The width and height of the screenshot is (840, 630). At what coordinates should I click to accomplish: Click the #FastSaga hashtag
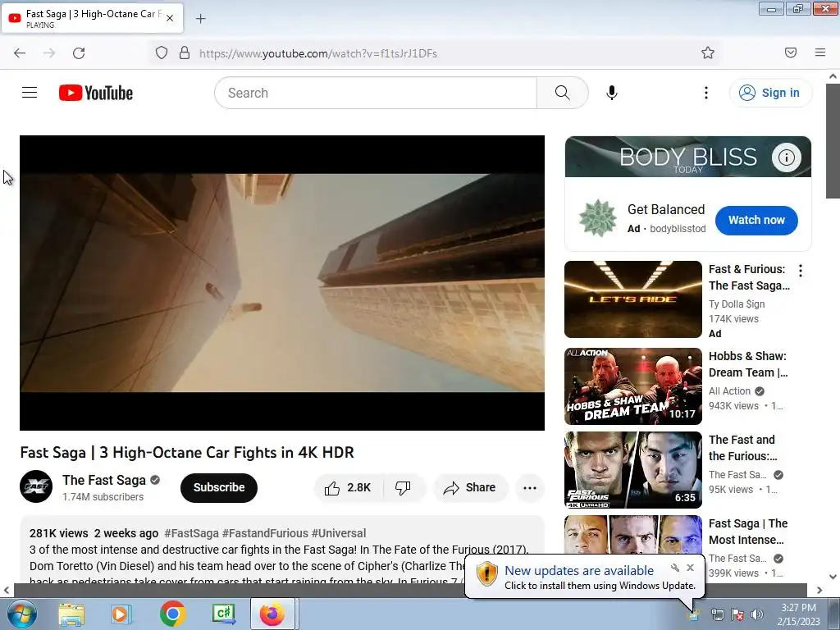(x=191, y=533)
